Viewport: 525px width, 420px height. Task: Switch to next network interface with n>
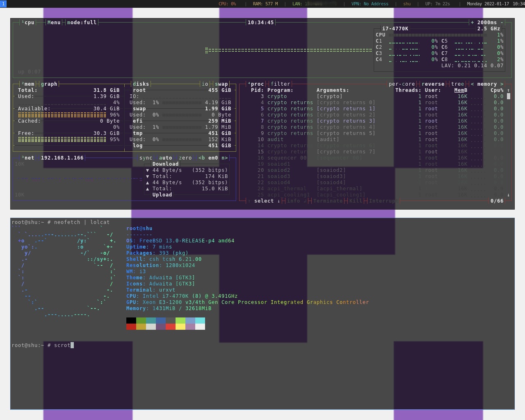(x=224, y=158)
